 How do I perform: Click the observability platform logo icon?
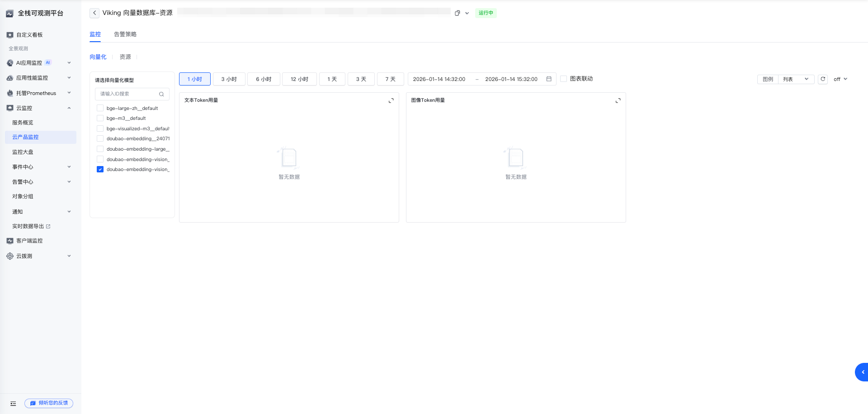tap(9, 14)
